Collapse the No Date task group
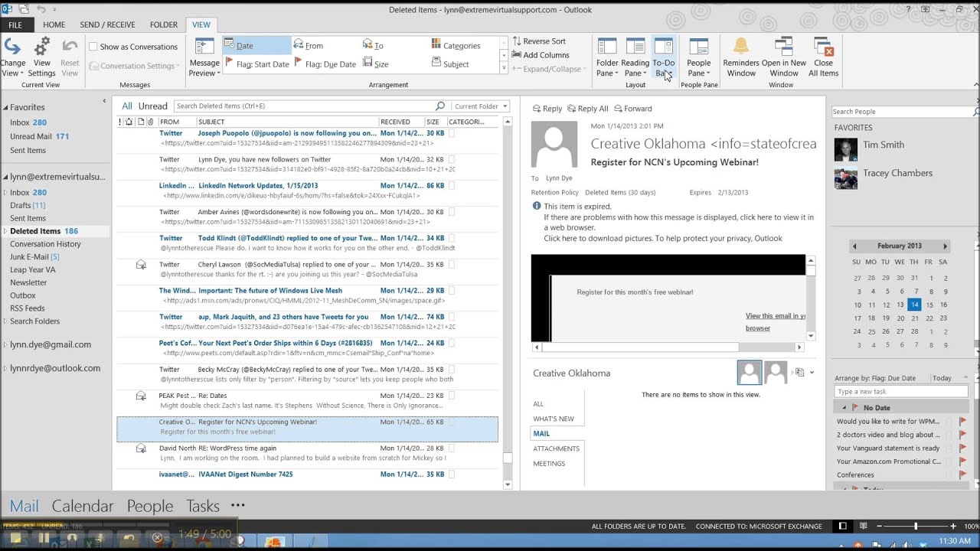Screen dimensions: 980x551 (844, 408)
